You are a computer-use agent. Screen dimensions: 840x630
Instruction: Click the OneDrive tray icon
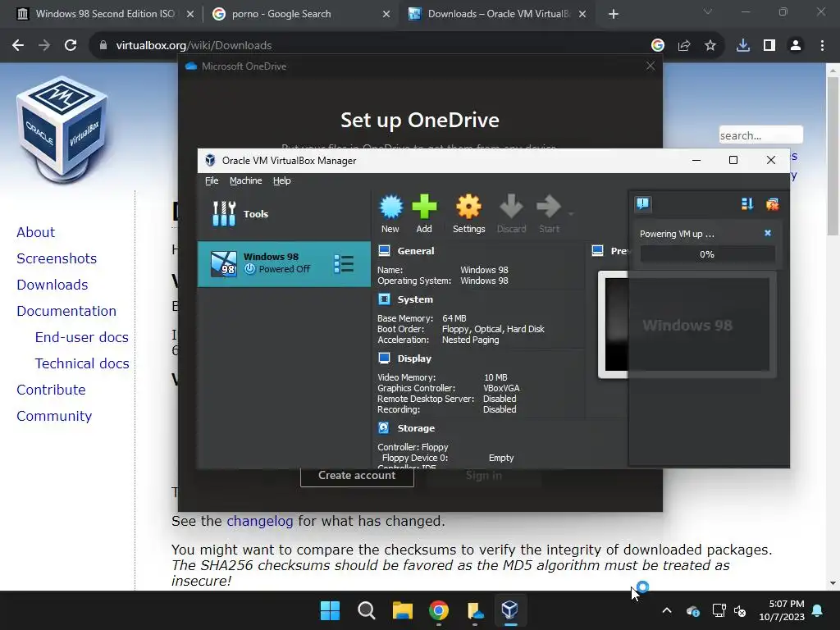pyautogui.click(x=692, y=610)
